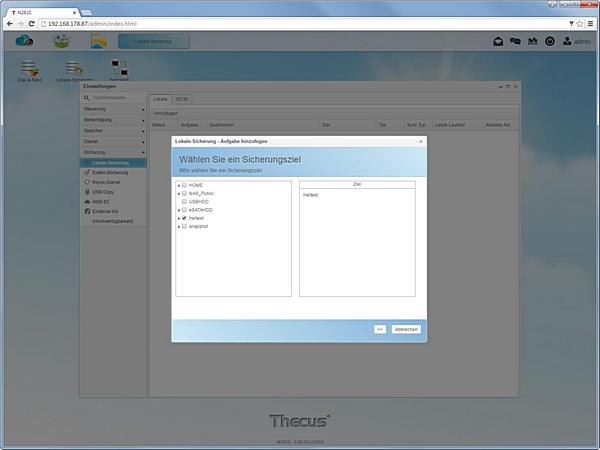Click the USB Copy sidebar icon
600x450 pixels.
(x=87, y=192)
